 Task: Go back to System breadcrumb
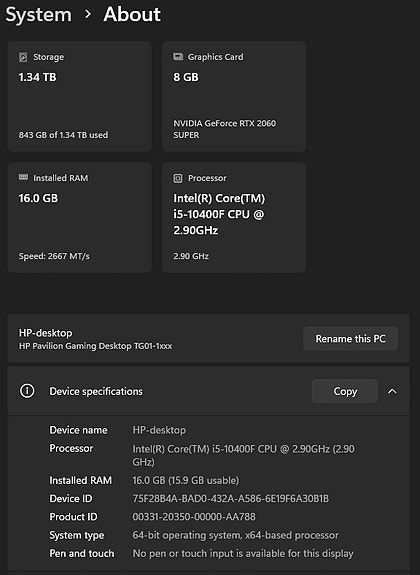39,15
